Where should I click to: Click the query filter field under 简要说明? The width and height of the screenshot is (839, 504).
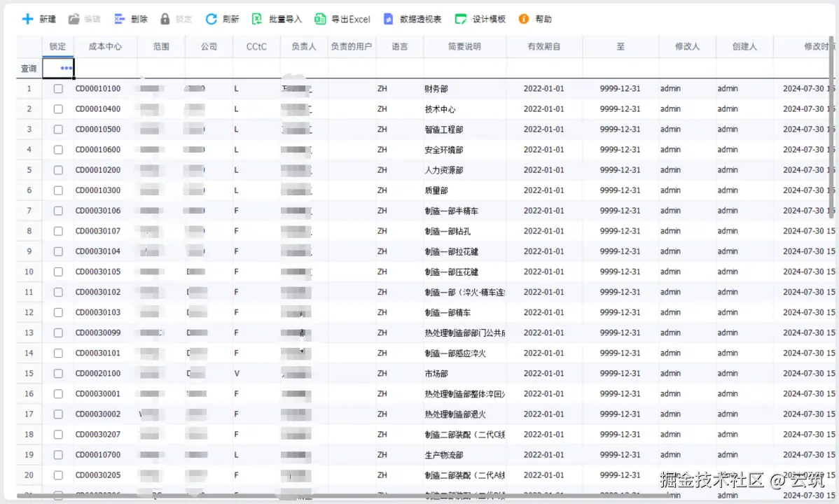(x=464, y=69)
